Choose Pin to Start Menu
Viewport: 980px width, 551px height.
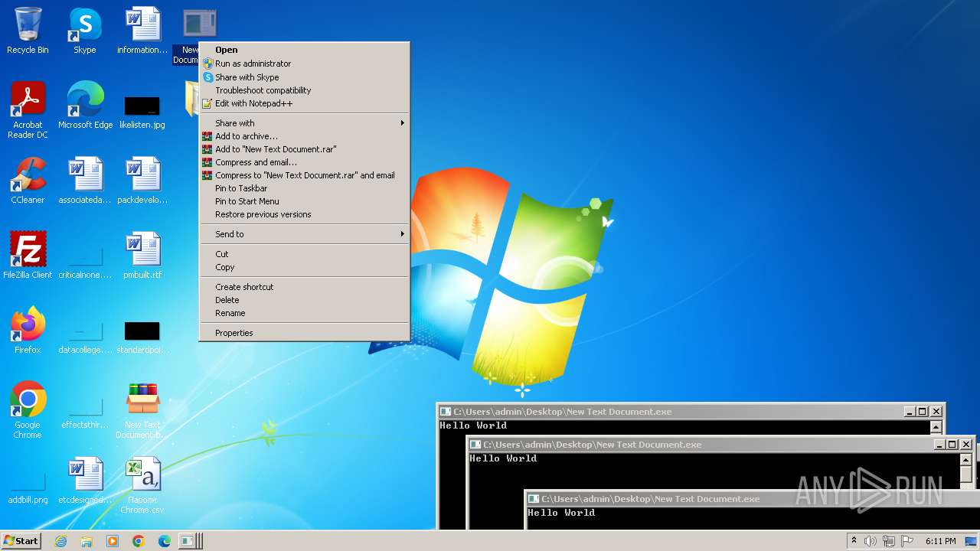click(305, 201)
